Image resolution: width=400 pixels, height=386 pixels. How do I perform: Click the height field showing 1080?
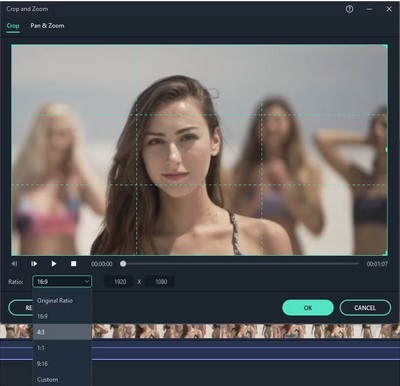[160, 282]
